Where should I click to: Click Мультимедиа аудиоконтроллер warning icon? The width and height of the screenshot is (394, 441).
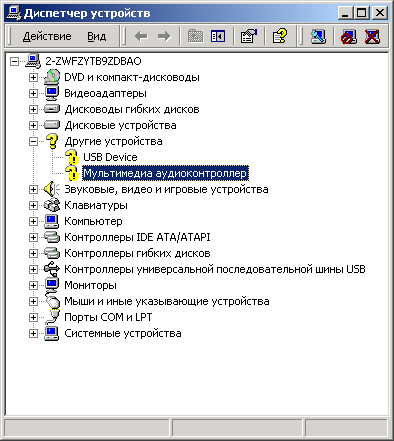pos(71,173)
